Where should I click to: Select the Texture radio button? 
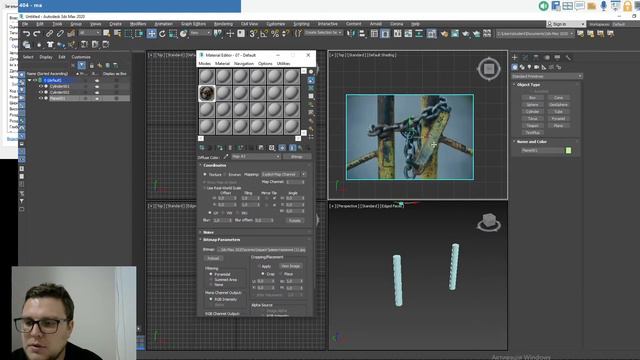[x=205, y=174]
